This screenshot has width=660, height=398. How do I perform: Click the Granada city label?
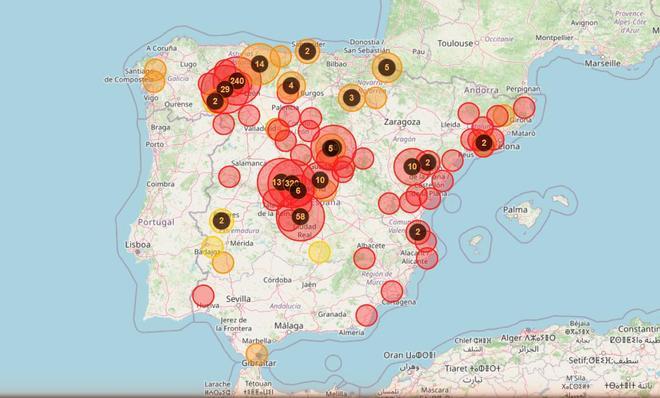[x=332, y=314]
